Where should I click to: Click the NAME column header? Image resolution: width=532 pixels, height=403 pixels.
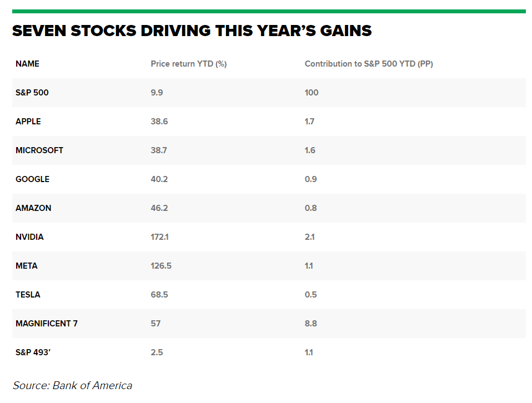[x=27, y=64]
